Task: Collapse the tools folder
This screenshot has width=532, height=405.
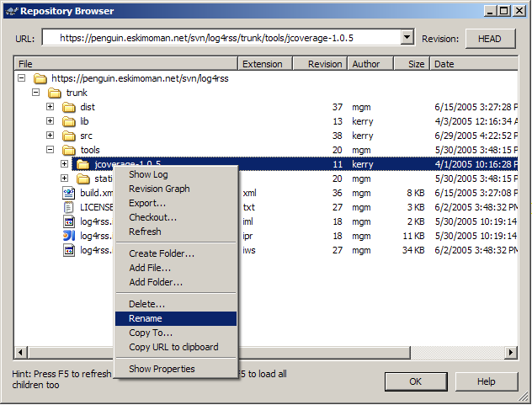Action: 50,149
